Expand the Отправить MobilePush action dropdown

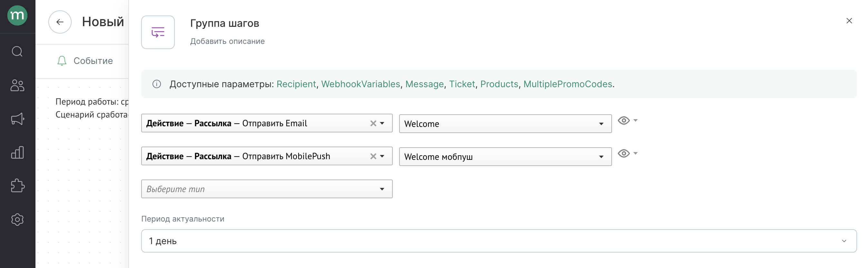pos(382,156)
